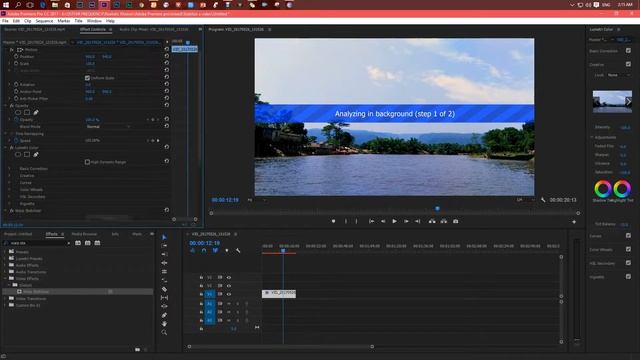Viewport: 640px width, 360px height.
Task: Expand Curves section in Effect Controls
Action: 10,182
